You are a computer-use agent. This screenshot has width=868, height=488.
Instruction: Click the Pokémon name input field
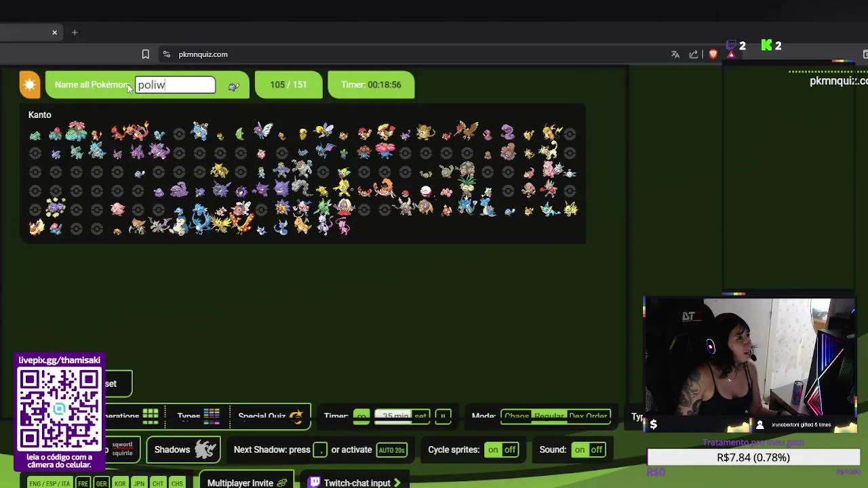point(176,85)
